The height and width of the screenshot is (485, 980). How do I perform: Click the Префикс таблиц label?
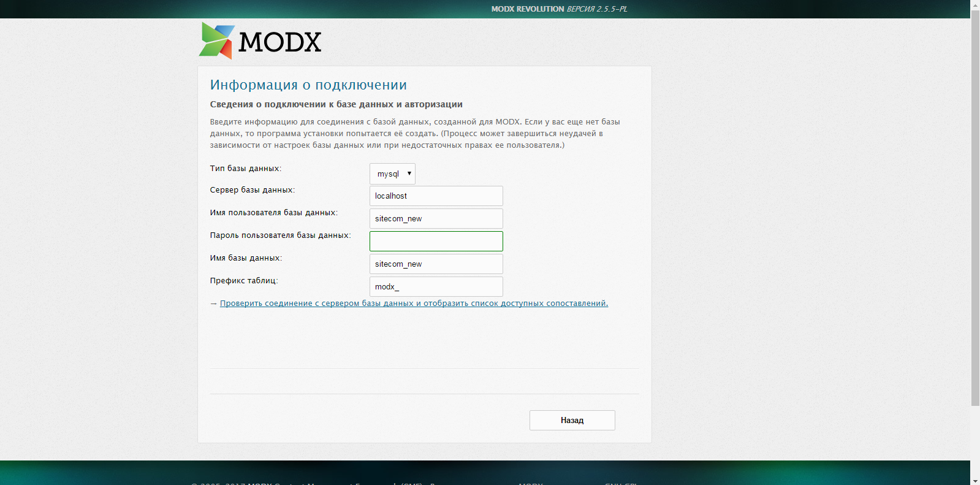(244, 281)
